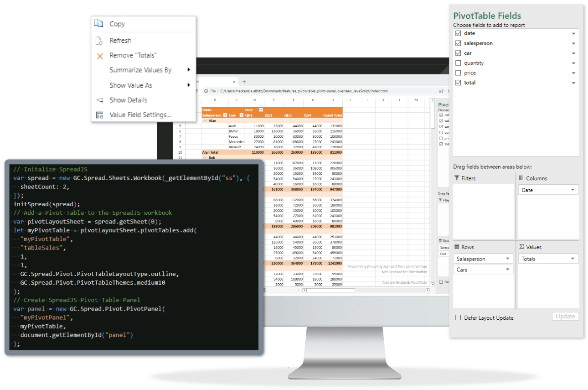Click the browser address bar file path

coord(303,91)
